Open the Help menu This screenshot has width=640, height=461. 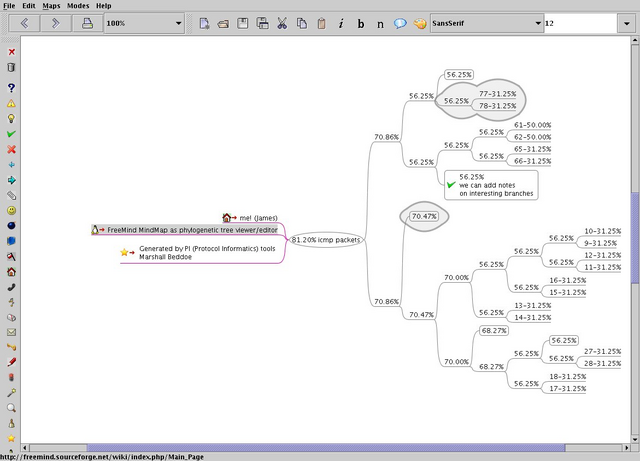104,6
